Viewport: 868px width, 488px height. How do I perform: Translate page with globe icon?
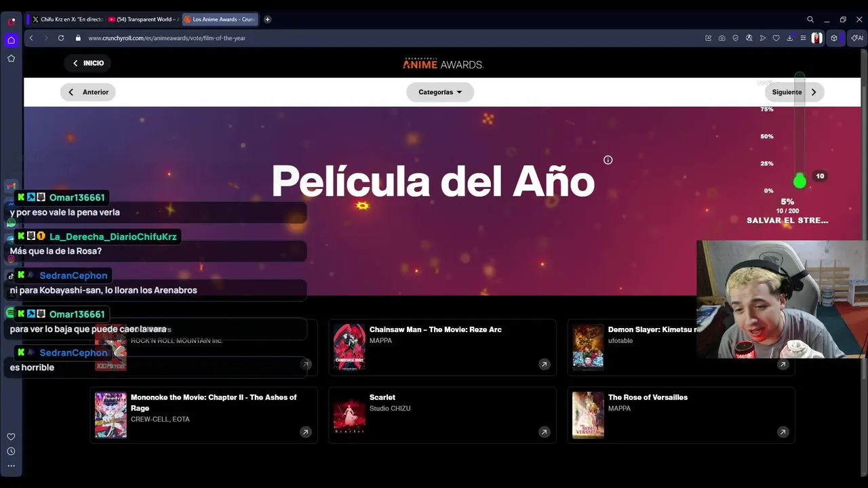pyautogui.click(x=749, y=38)
